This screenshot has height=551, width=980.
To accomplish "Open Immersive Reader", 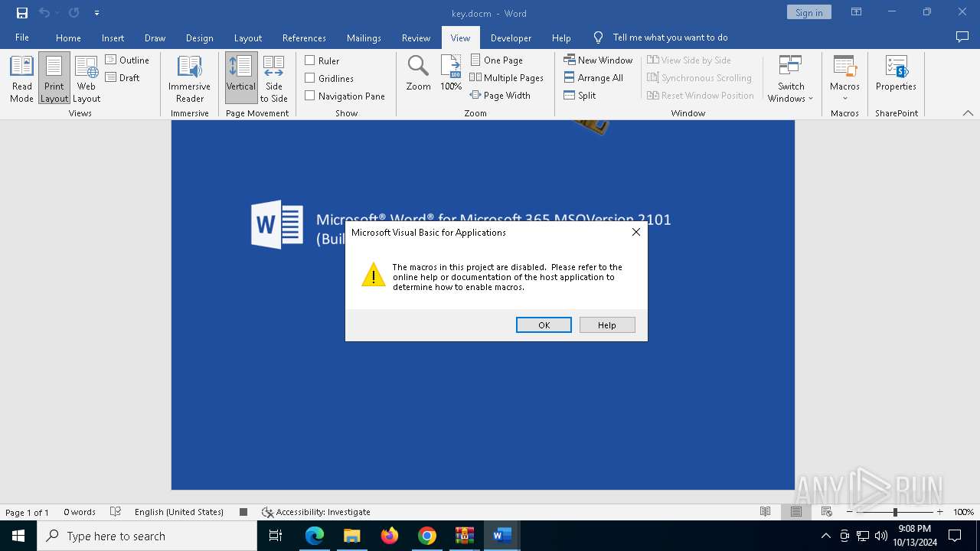I will (189, 78).
